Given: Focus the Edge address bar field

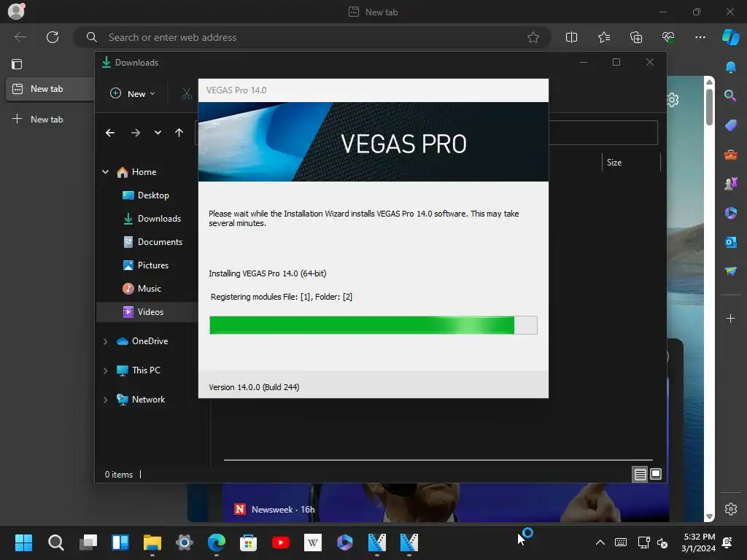Looking at the screenshot, I should [312, 37].
